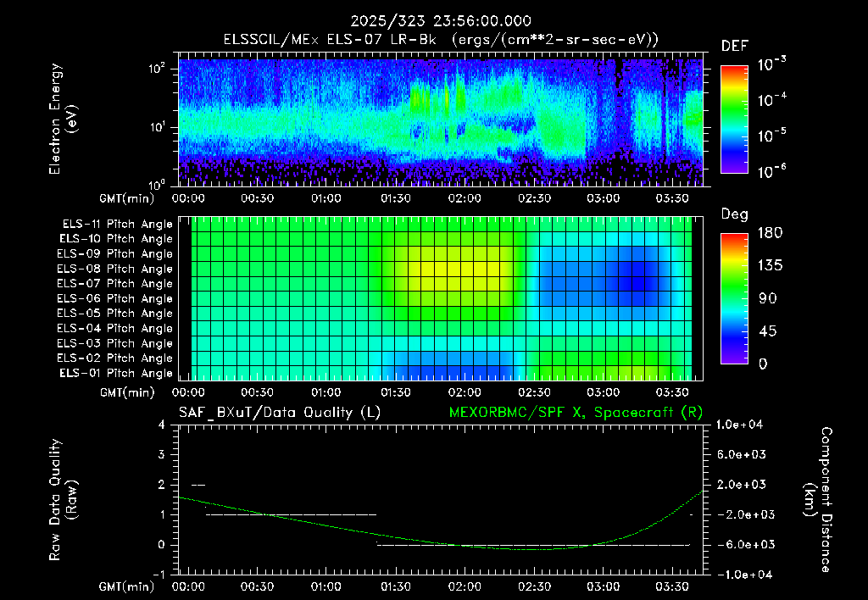Click 01:30 tick under the bottom line plot
The height and width of the screenshot is (600, 868).
tap(395, 586)
